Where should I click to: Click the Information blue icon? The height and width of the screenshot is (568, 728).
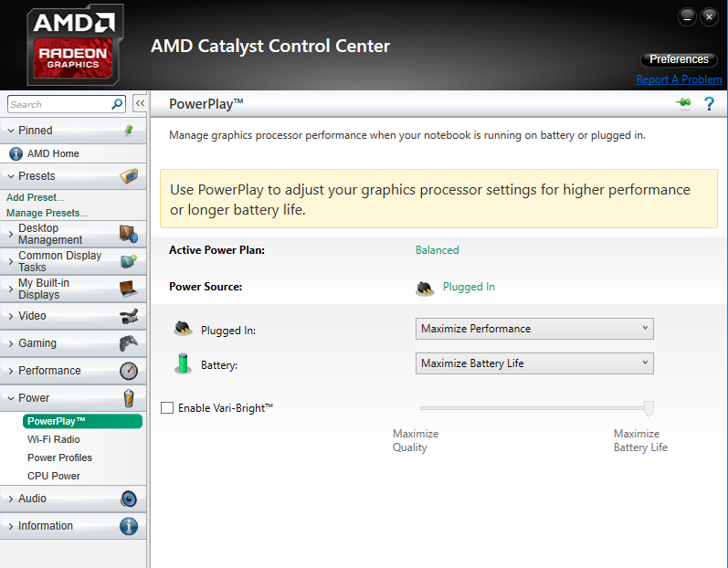point(129,526)
